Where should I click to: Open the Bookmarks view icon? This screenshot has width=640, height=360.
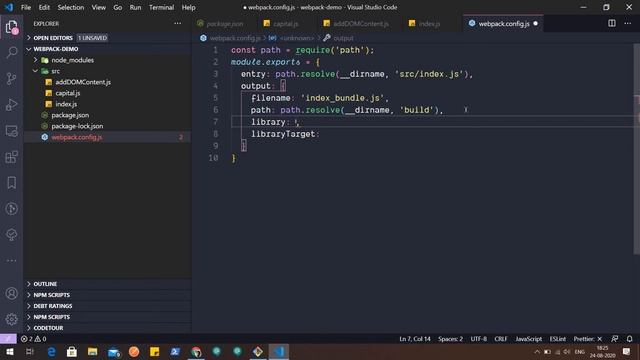pos(11,183)
